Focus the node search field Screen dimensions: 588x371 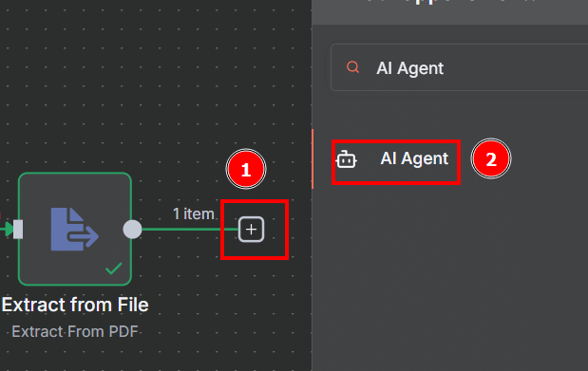[x=460, y=67]
